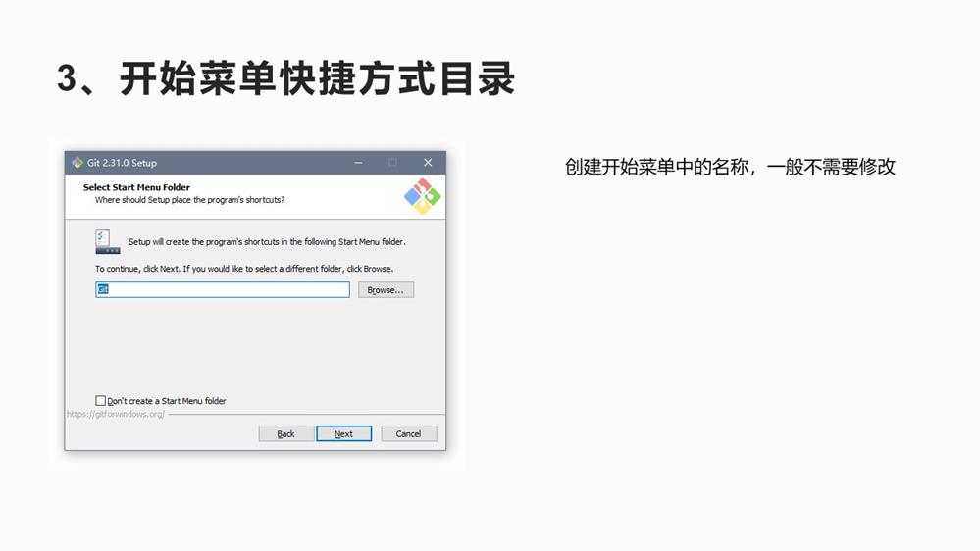Click the "Don't create a Start Menu folder" label
Screen dimensions: 980x551
tap(166, 401)
